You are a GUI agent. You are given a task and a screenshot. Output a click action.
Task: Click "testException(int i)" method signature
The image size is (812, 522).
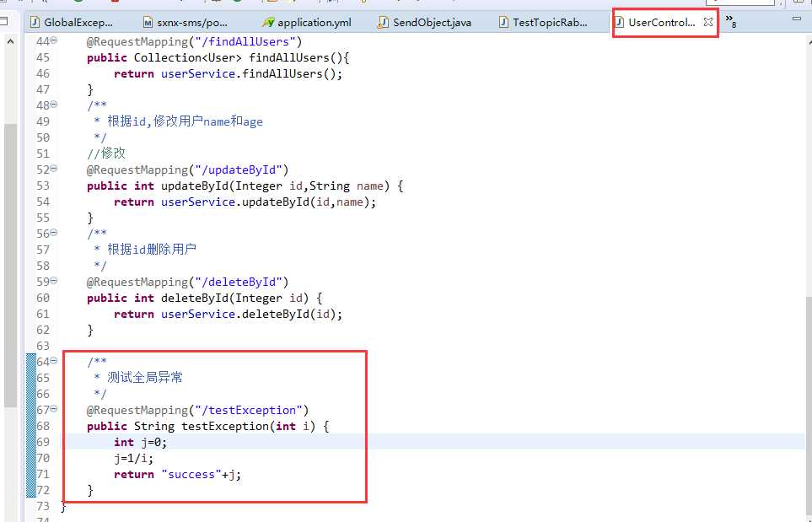[248, 426]
